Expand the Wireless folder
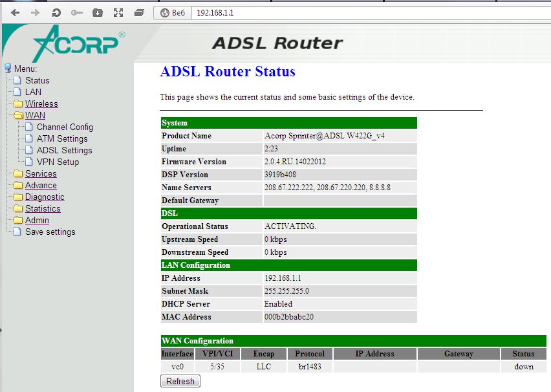Image resolution: width=551 pixels, height=392 pixels. coord(41,103)
